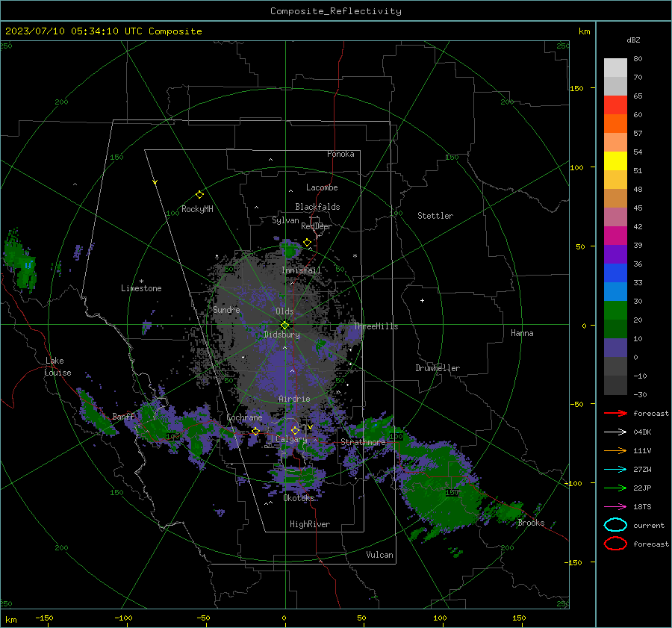Click the Composite_Reflectivity title

tap(336, 11)
